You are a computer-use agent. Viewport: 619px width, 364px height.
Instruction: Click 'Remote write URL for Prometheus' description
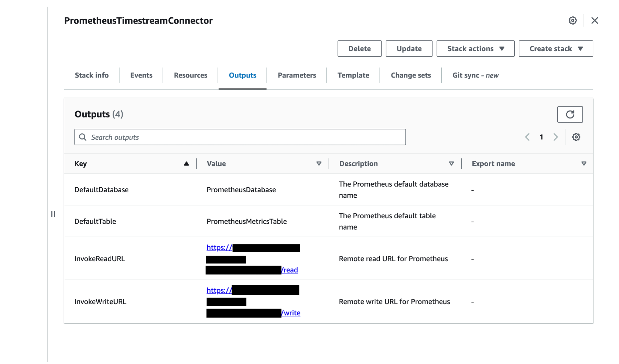(394, 302)
